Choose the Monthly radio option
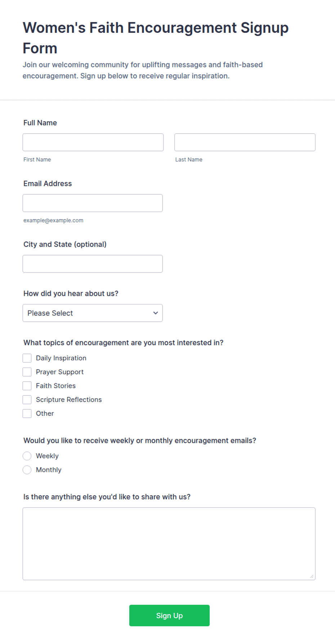Screen dimensions: 335x644 27,470
